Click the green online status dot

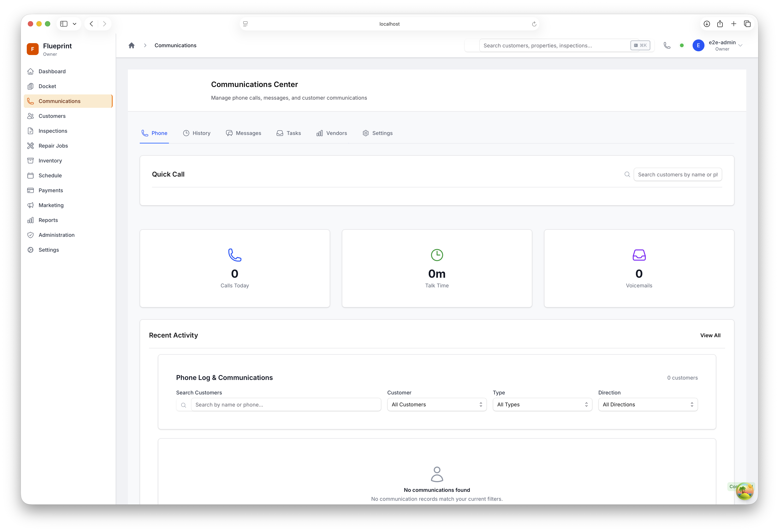point(681,45)
